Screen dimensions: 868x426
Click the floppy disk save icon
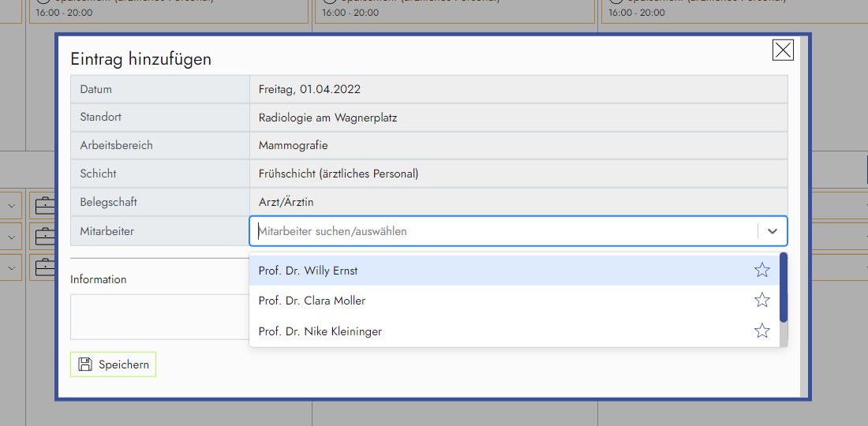pos(85,364)
